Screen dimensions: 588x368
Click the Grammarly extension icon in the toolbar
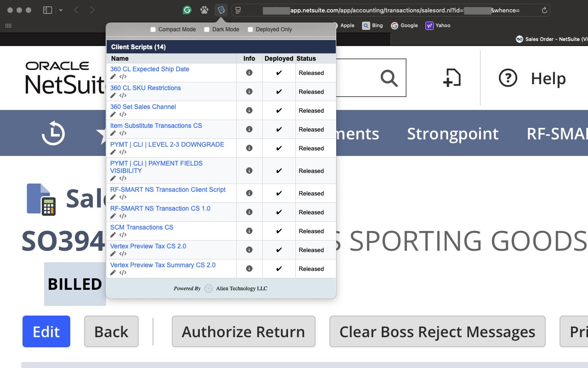[187, 10]
